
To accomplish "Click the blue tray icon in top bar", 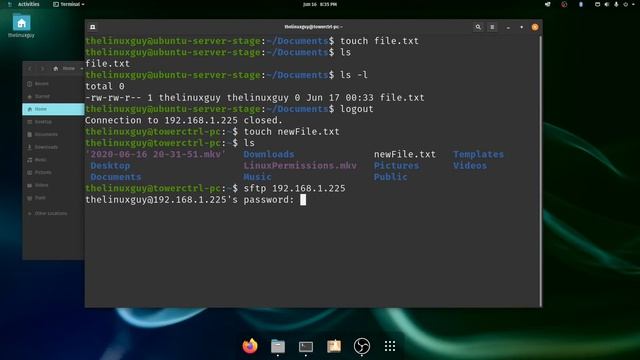I will (x=581, y=4).
